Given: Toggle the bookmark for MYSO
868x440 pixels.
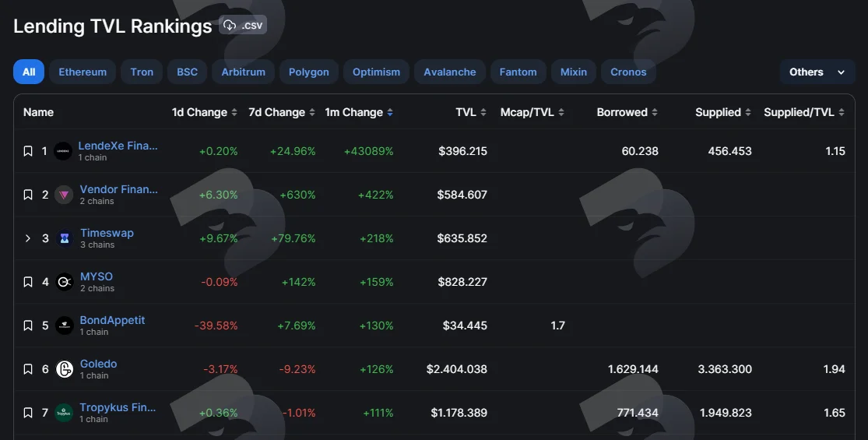Looking at the screenshot, I should (x=28, y=282).
